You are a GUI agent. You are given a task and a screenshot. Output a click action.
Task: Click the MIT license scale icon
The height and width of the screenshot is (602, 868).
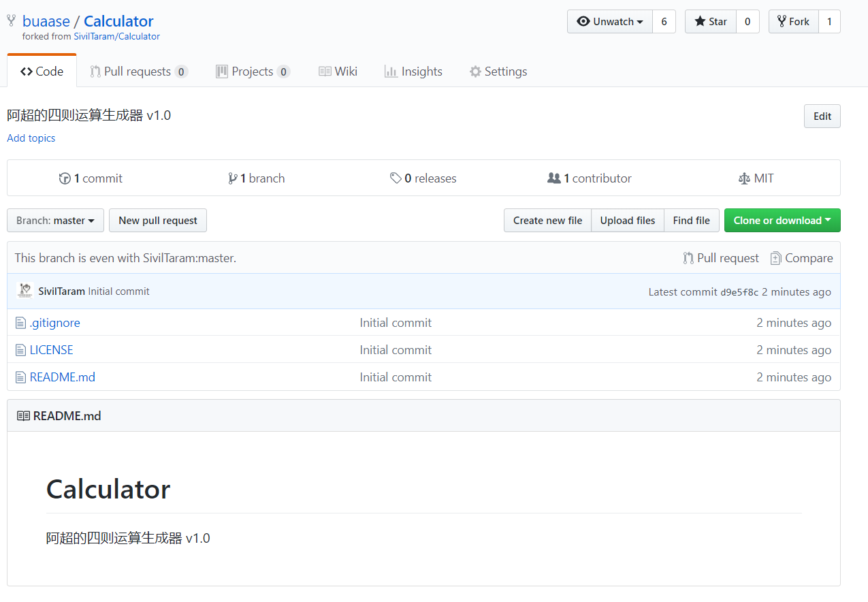click(x=744, y=178)
